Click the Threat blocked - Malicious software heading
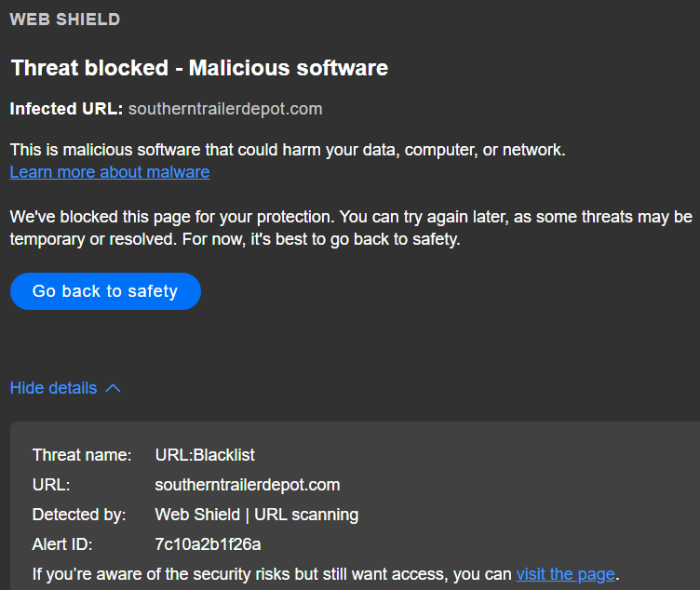The height and width of the screenshot is (590, 700). coord(199,68)
